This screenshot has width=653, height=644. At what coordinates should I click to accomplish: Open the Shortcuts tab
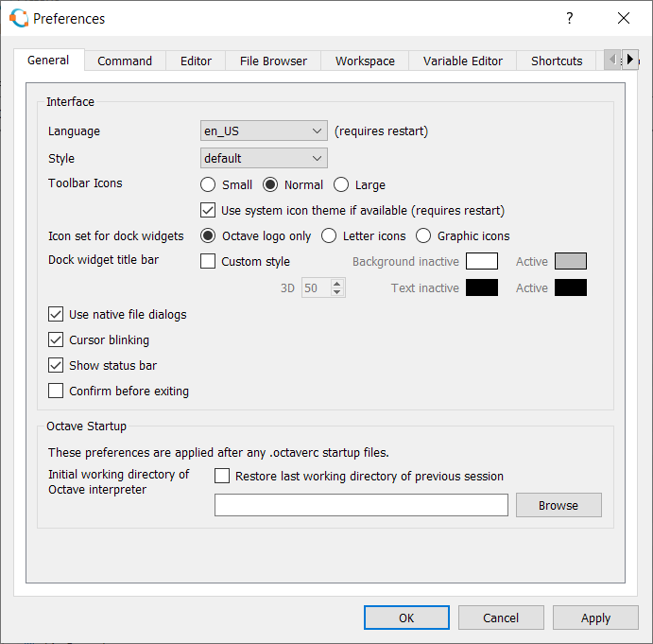pos(557,61)
